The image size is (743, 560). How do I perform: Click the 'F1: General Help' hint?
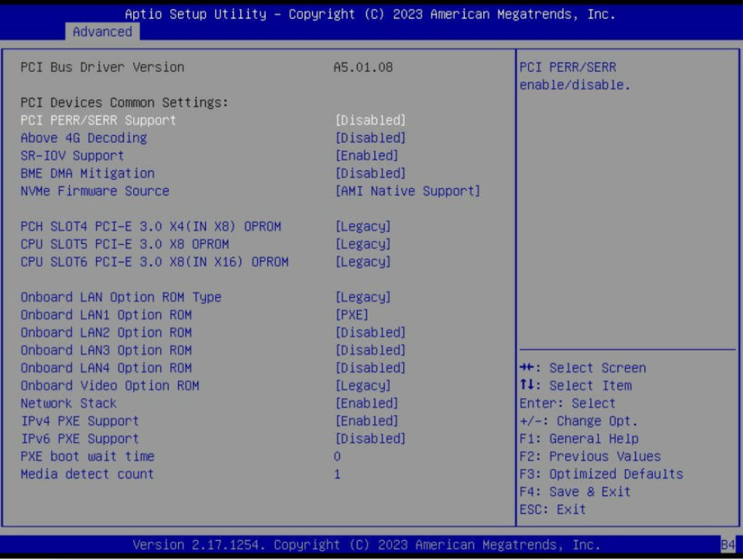click(x=579, y=439)
